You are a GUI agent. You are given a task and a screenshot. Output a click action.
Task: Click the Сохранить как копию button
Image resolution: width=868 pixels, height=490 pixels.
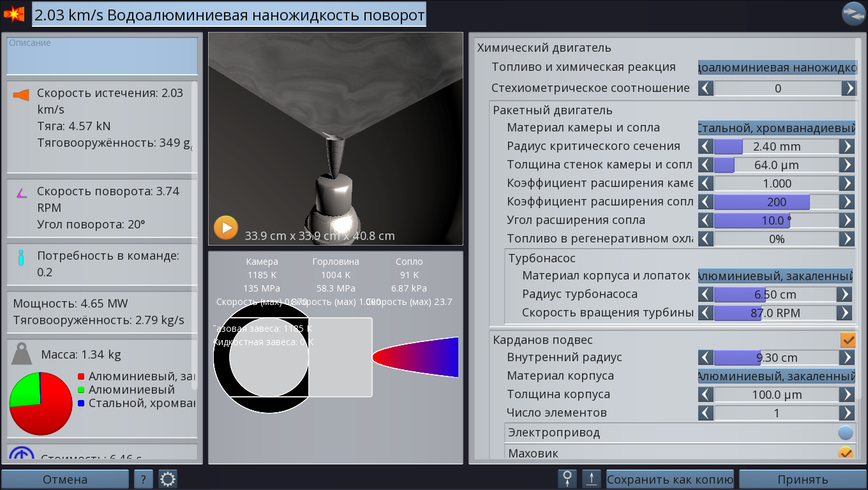(670, 479)
